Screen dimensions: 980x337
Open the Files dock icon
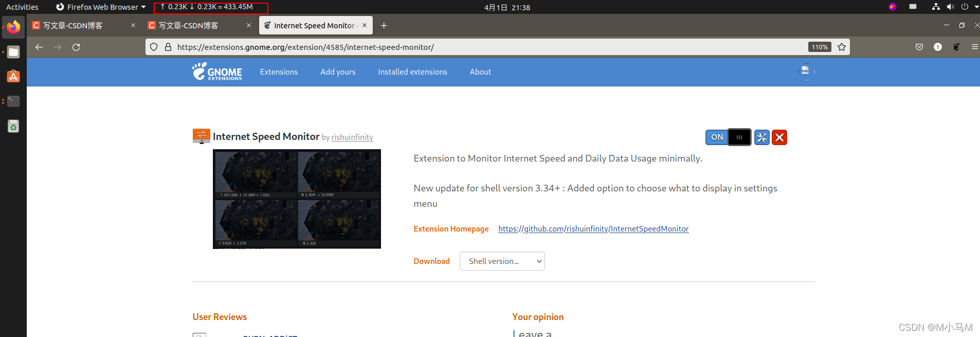(13, 52)
